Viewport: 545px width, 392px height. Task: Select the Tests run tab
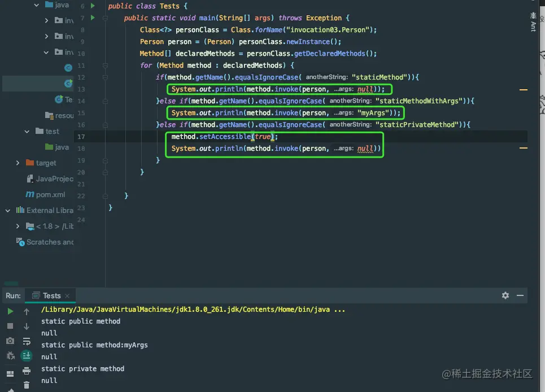51,296
